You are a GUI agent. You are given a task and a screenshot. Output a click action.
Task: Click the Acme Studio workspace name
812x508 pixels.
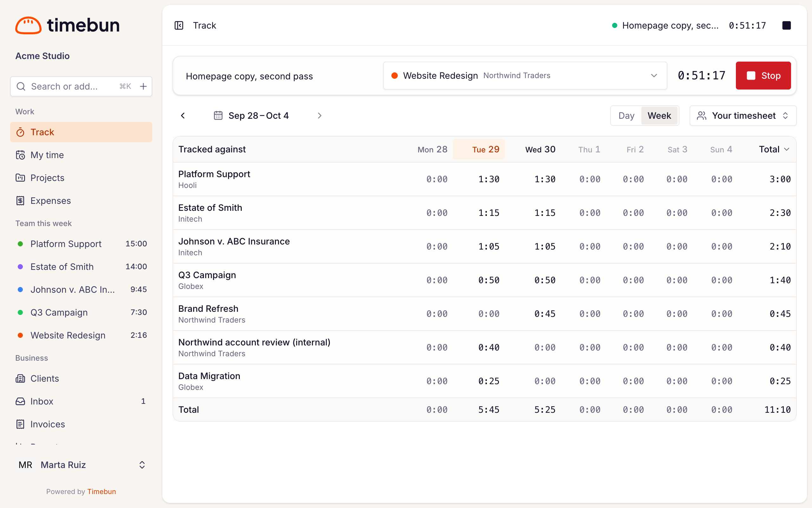coord(43,56)
